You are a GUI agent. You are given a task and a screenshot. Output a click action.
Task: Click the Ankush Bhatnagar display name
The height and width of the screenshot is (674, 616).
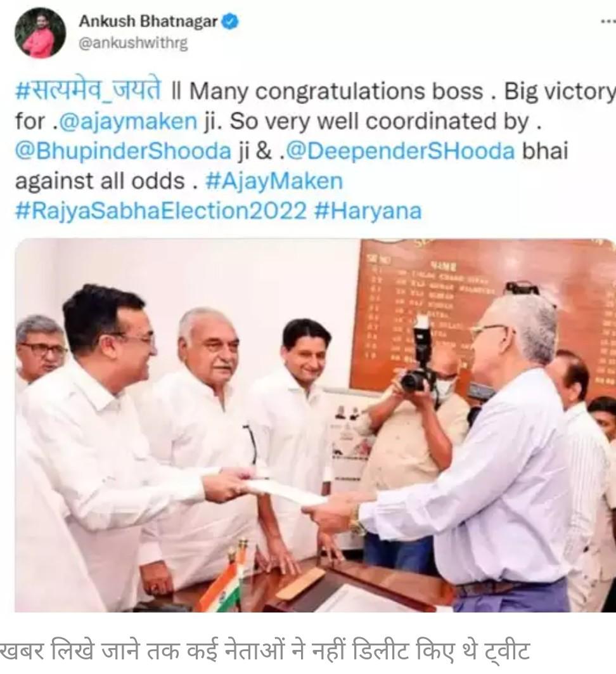[x=148, y=22]
